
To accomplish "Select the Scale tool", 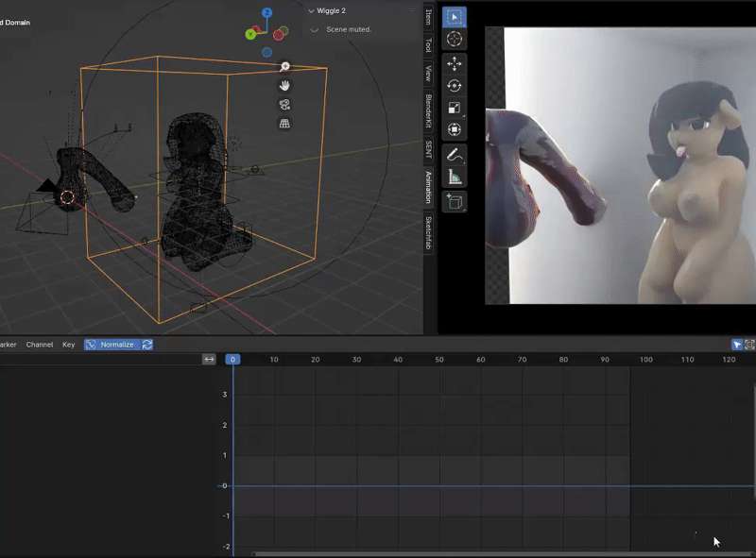I will tap(454, 108).
